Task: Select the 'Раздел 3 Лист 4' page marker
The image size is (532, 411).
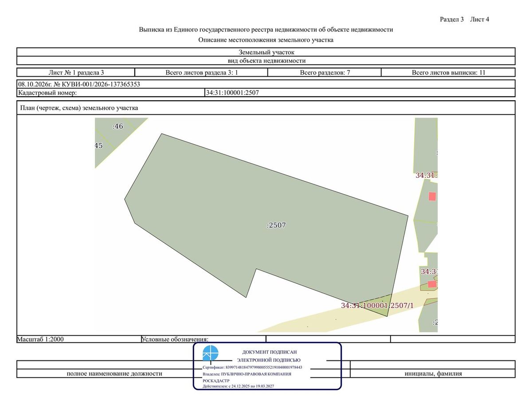Action: pyautogui.click(x=464, y=19)
